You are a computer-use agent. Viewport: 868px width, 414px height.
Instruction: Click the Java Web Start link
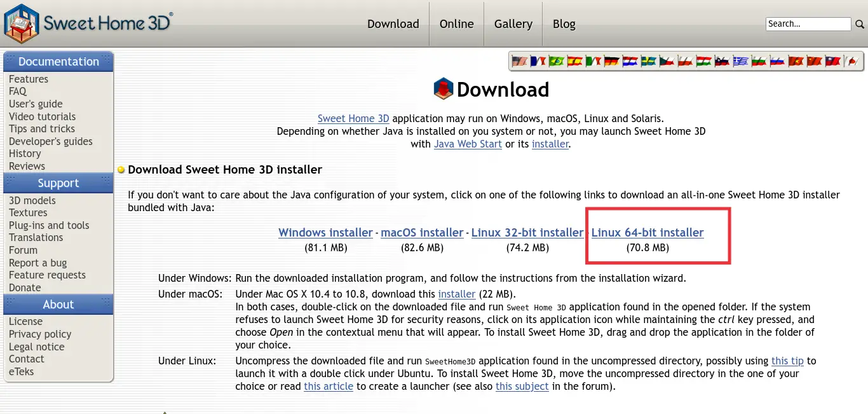coord(468,144)
